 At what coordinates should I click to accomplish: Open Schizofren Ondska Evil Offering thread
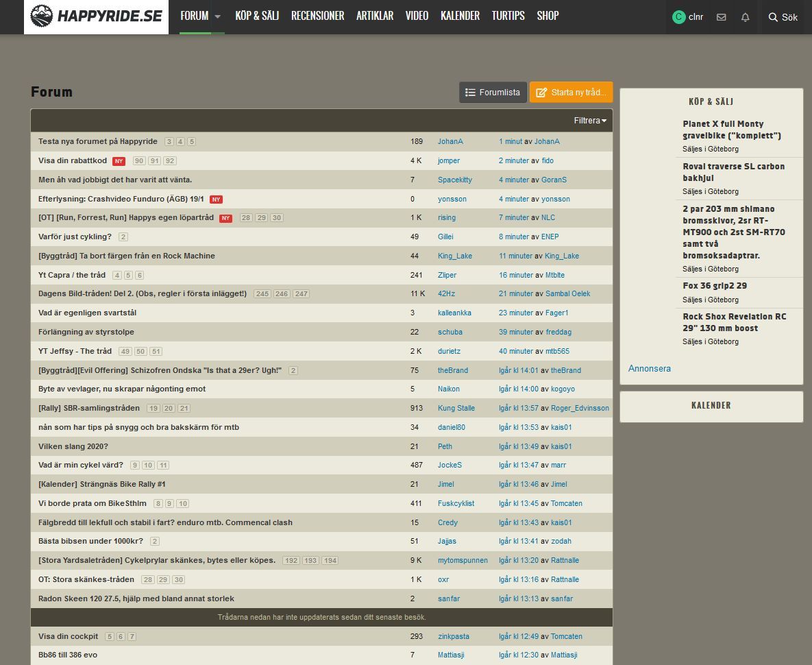click(x=160, y=370)
